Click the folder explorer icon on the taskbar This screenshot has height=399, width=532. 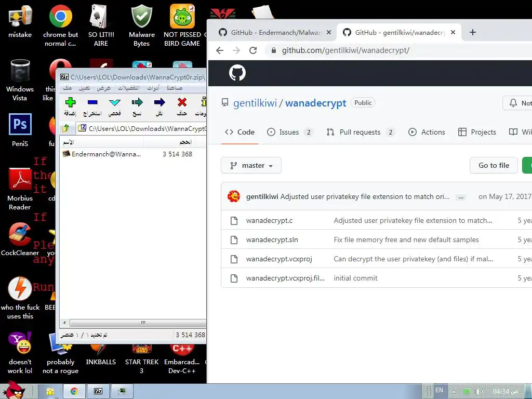[x=50, y=391]
